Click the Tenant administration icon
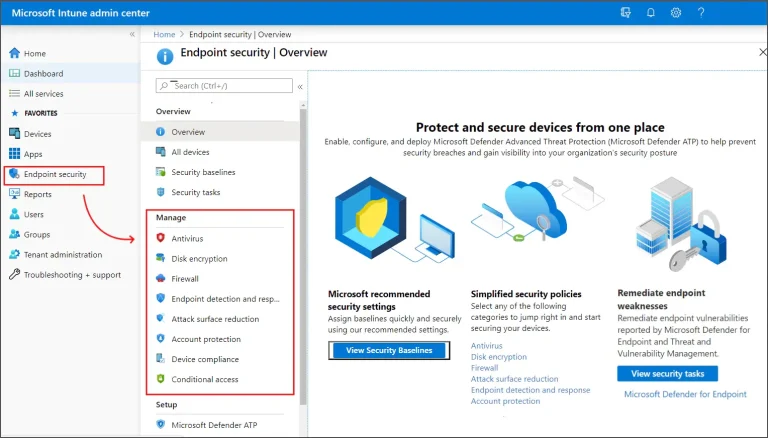The width and height of the screenshot is (768, 438). (15, 255)
